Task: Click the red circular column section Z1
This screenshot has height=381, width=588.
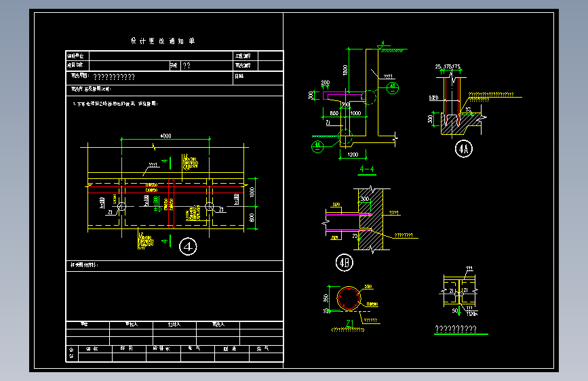Action: click(x=349, y=298)
